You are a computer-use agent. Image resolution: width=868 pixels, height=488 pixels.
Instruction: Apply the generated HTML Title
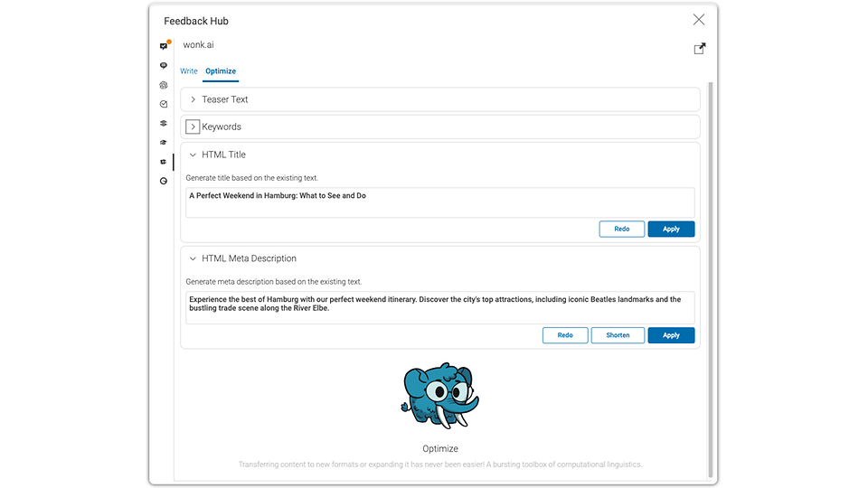coord(671,229)
